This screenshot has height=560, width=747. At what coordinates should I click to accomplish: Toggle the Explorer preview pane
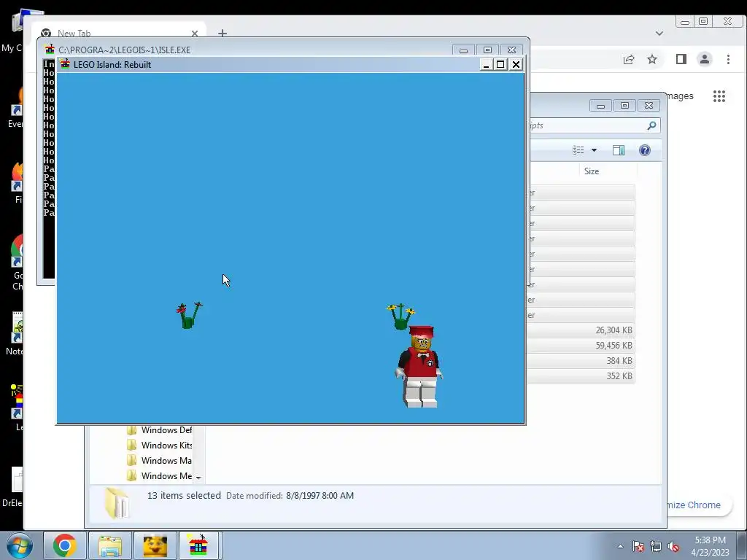coord(619,150)
